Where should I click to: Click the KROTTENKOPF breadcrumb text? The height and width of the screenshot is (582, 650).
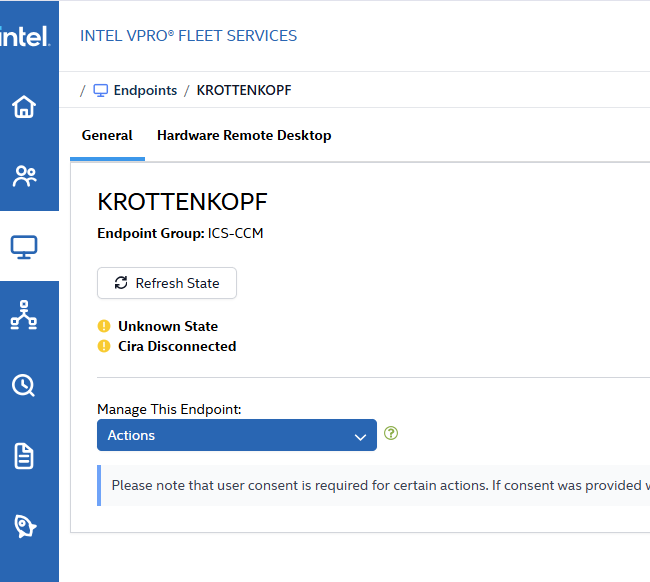pyautogui.click(x=244, y=90)
